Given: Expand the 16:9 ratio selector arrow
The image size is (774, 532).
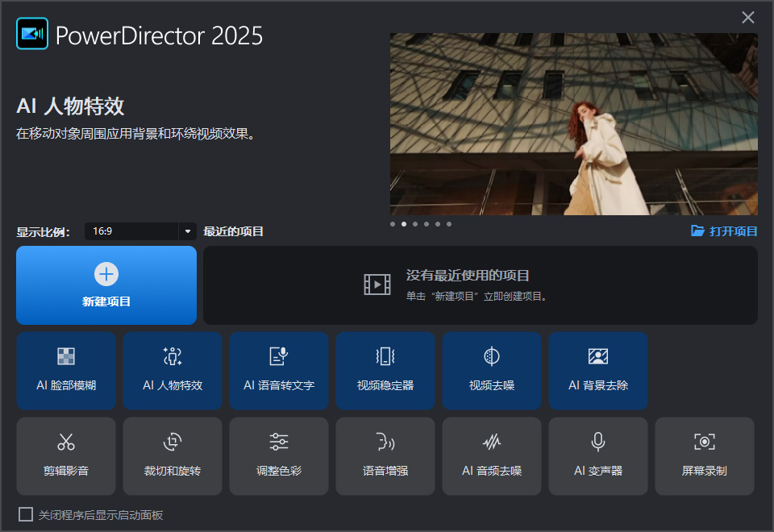Looking at the screenshot, I should click(187, 231).
